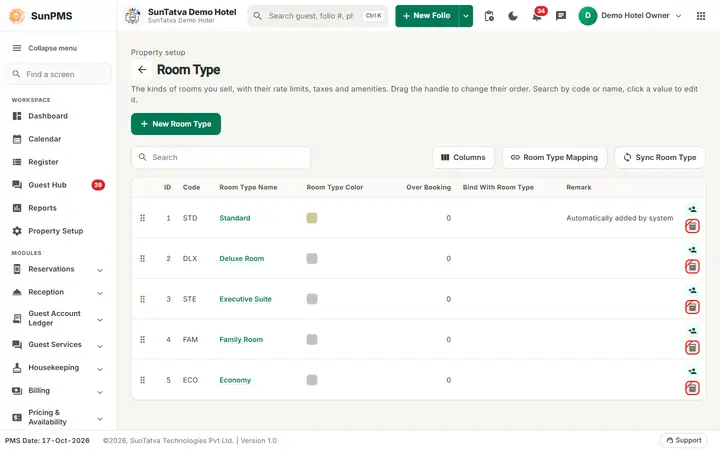Open notifications bell with 34 badge
The width and height of the screenshot is (720, 450).
pyautogui.click(x=537, y=16)
